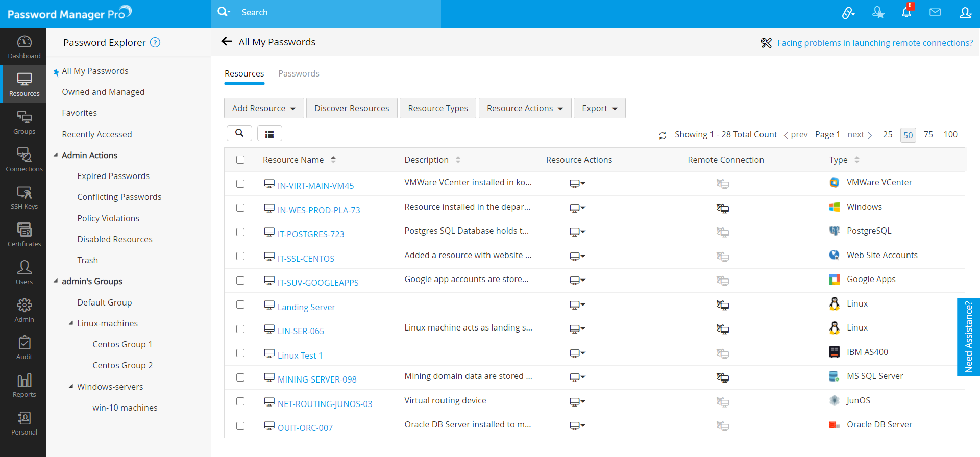Open the Dashboard from the sidebar
This screenshot has height=457, width=980.
24,46
